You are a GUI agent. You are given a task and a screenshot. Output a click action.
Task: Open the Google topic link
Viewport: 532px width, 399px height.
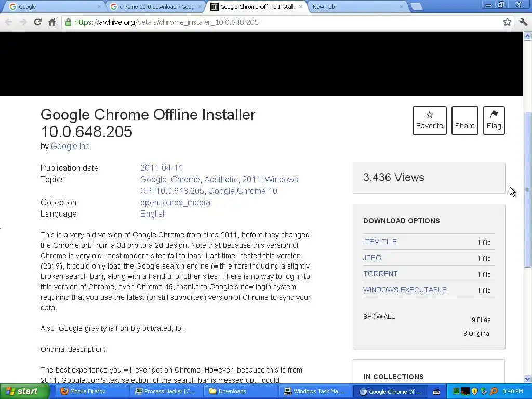[x=153, y=179]
